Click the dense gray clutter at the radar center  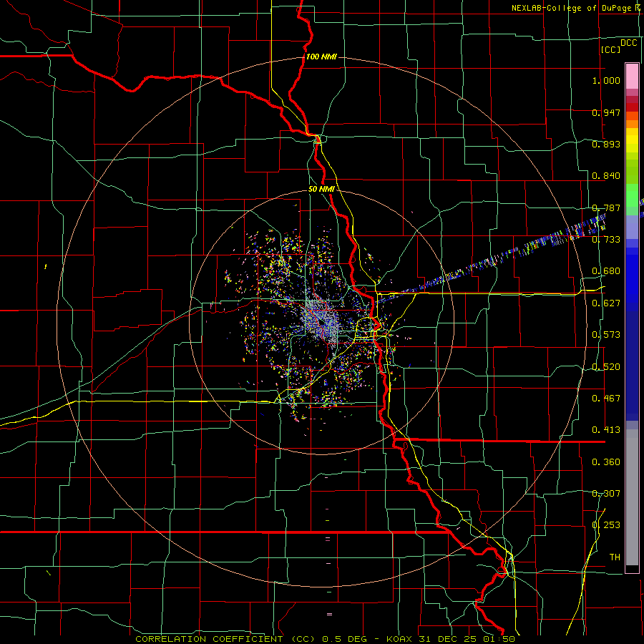pyautogui.click(x=323, y=321)
